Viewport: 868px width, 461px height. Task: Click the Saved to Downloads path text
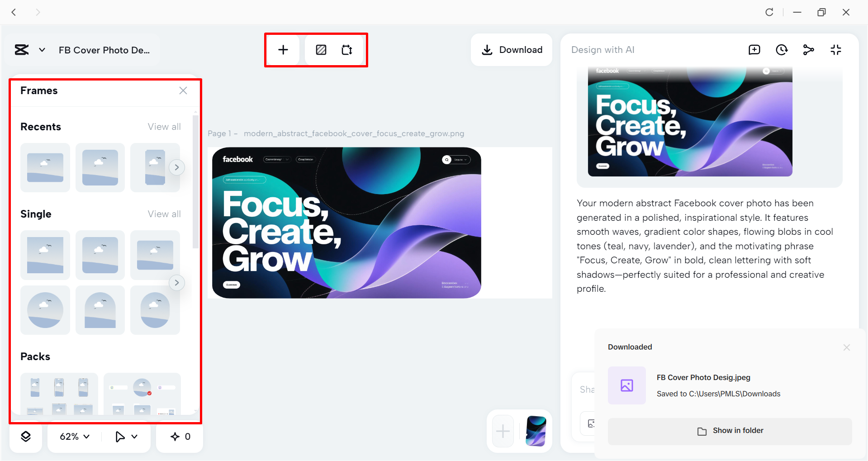point(718,394)
